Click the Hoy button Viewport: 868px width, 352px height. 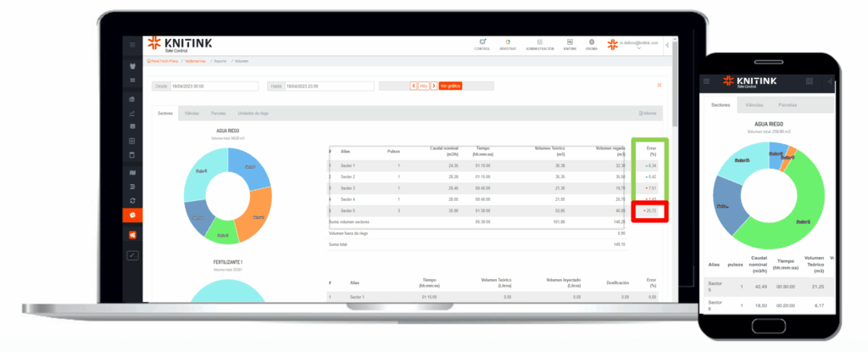(424, 86)
